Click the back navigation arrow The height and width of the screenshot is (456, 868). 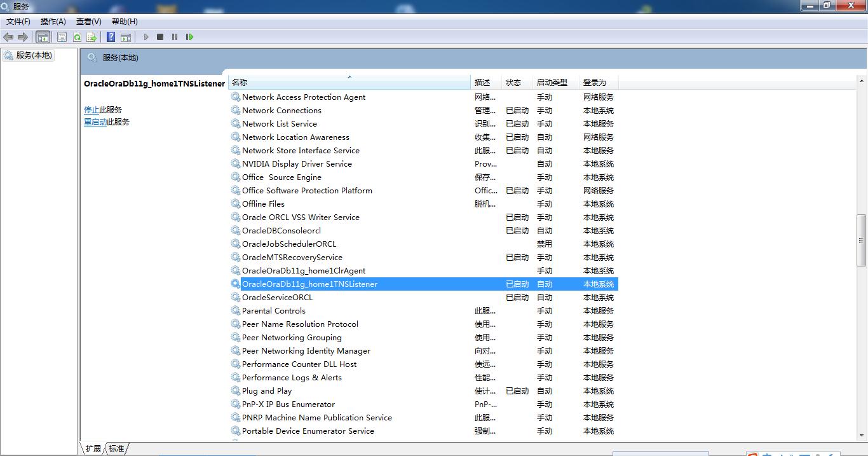(8, 37)
